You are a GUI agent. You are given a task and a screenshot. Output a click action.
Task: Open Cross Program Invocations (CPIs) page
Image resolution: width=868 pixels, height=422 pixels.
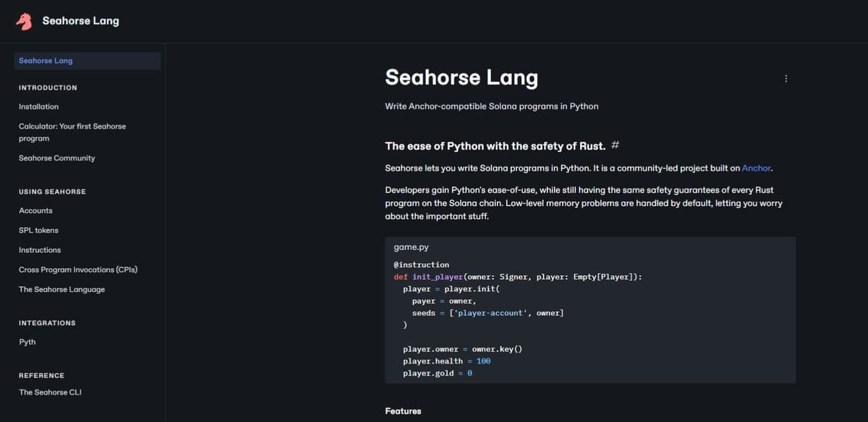pyautogui.click(x=78, y=270)
